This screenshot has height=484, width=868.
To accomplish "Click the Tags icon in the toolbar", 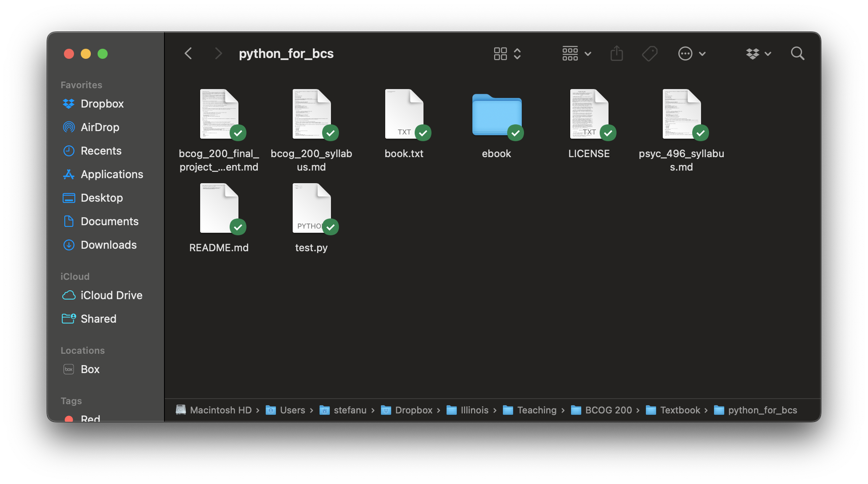I will [649, 53].
